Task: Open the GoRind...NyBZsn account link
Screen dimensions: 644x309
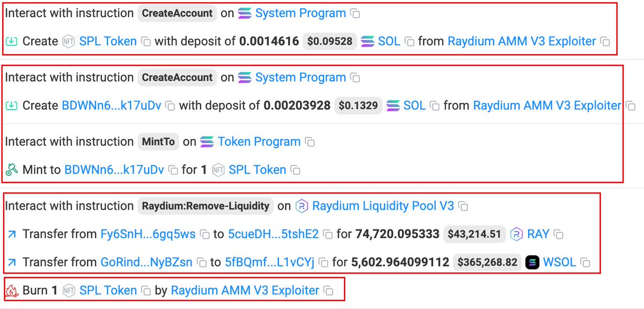Action: tap(147, 262)
